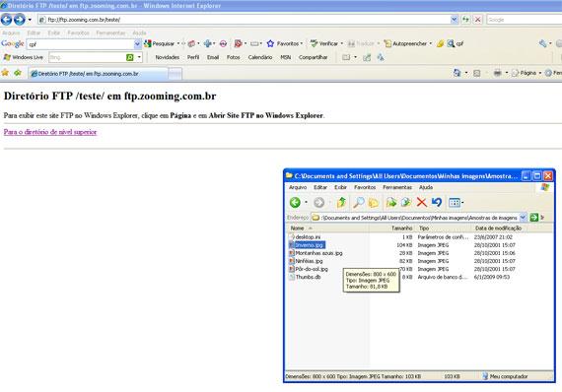Open the Explorer back button history dropdown

pos(306,202)
